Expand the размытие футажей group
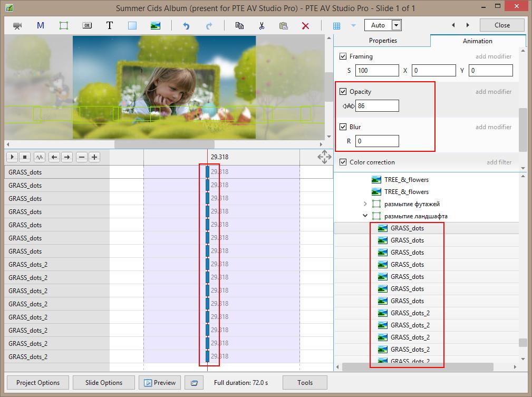Image resolution: width=532 pixels, height=397 pixels. click(365, 204)
